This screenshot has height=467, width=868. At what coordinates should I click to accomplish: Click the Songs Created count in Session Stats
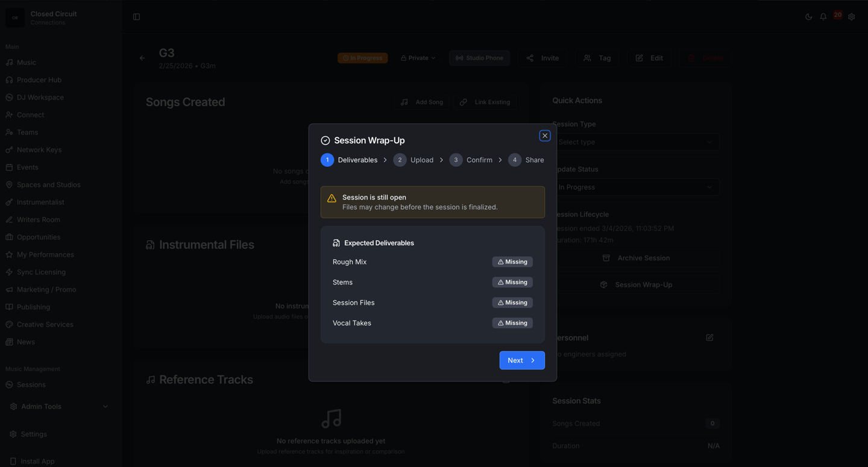pyautogui.click(x=712, y=424)
